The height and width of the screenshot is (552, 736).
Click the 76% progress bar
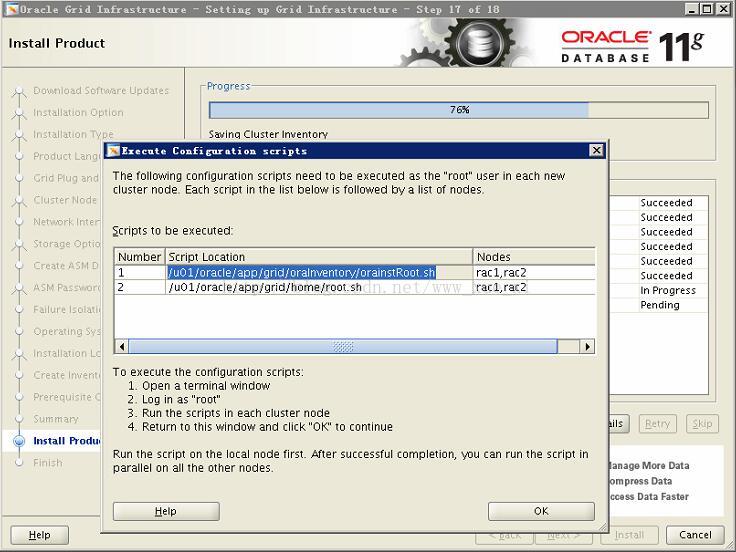[x=459, y=110]
